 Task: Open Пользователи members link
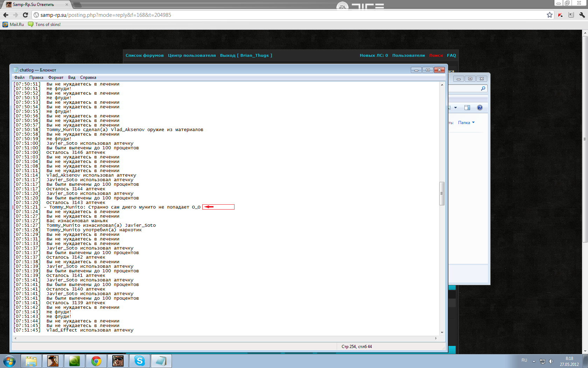point(408,55)
